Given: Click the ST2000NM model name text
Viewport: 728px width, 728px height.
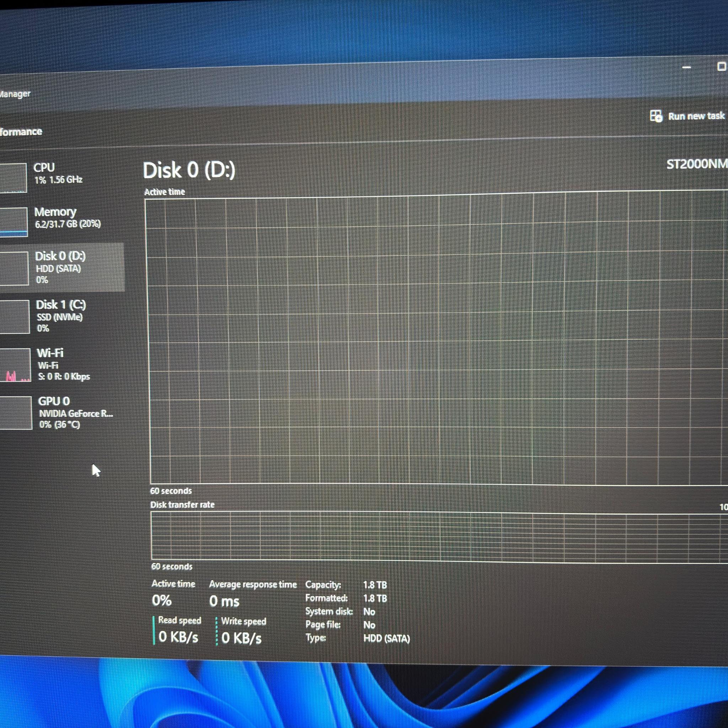Looking at the screenshot, I should coord(697,164).
